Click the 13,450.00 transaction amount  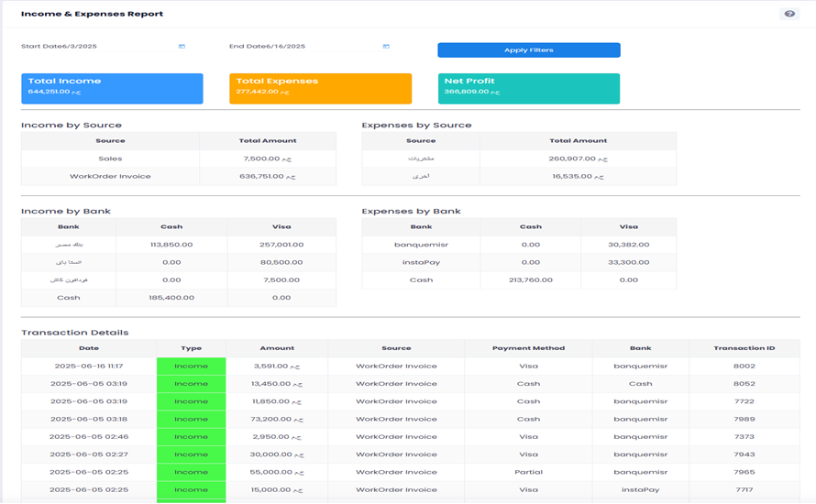click(x=277, y=384)
